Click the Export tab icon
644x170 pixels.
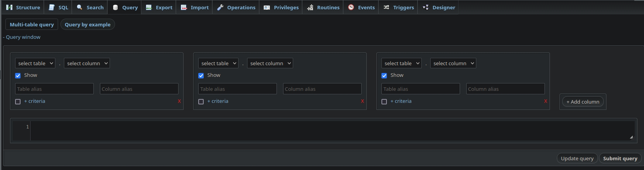click(x=149, y=7)
